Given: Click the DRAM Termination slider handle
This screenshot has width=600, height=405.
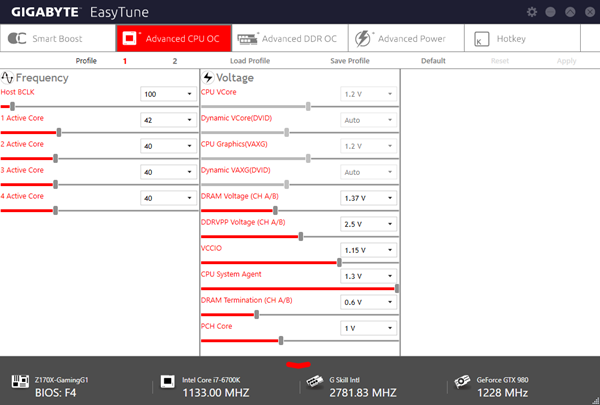Looking at the screenshot, I should click(x=256, y=315).
